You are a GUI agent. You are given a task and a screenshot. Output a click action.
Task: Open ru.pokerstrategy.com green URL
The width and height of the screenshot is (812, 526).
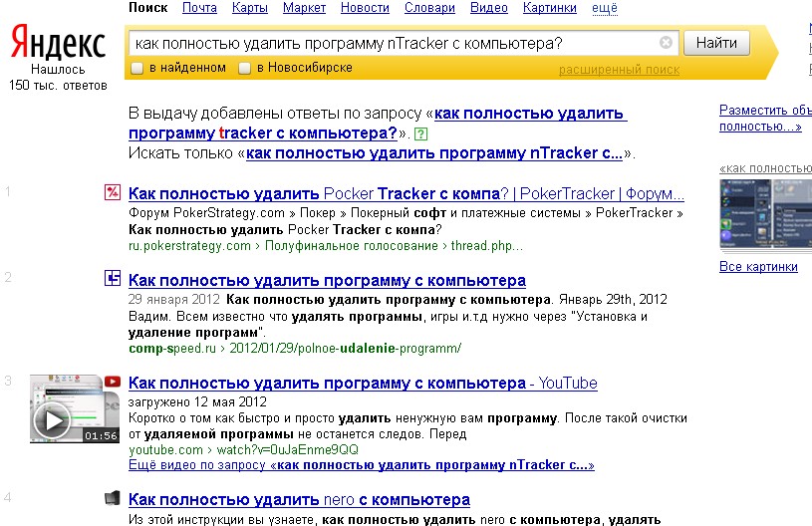pyautogui.click(x=189, y=246)
